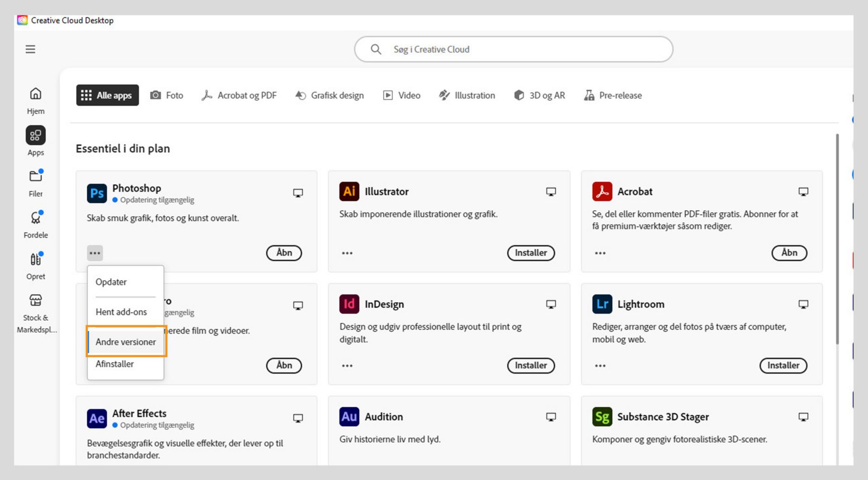
Task: Open Fordele section in sidebar
Action: point(36,224)
